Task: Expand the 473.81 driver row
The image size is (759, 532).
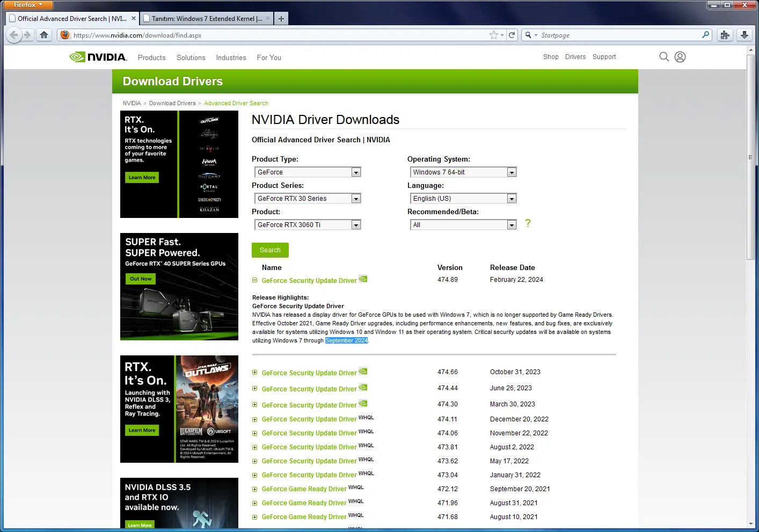Action: click(255, 447)
